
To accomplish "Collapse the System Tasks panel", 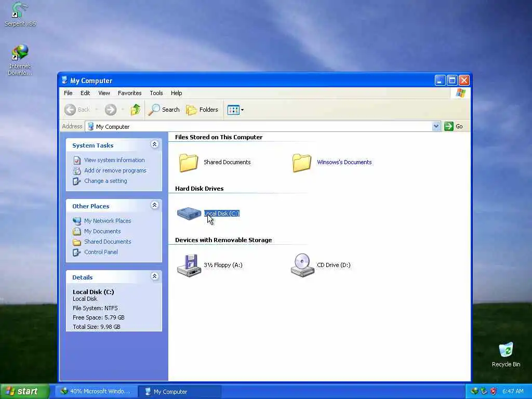I will 154,144.
